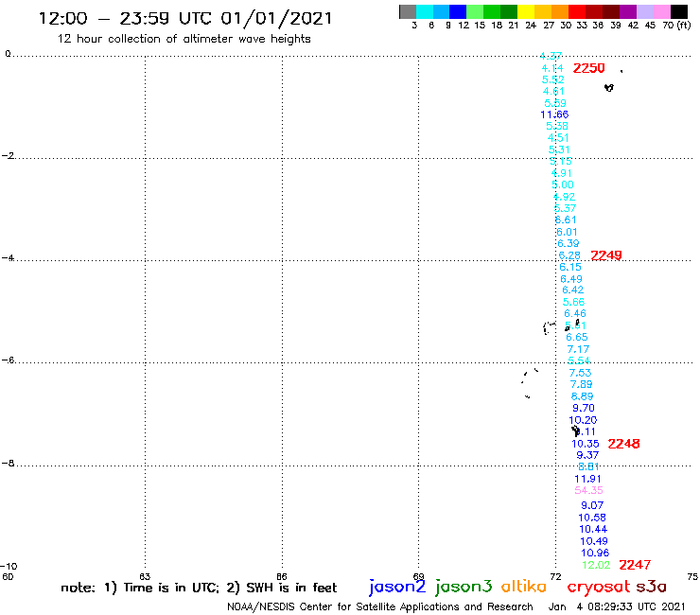Click the latitude axis label '-4'
This screenshot has width=700, height=615.
(8, 258)
